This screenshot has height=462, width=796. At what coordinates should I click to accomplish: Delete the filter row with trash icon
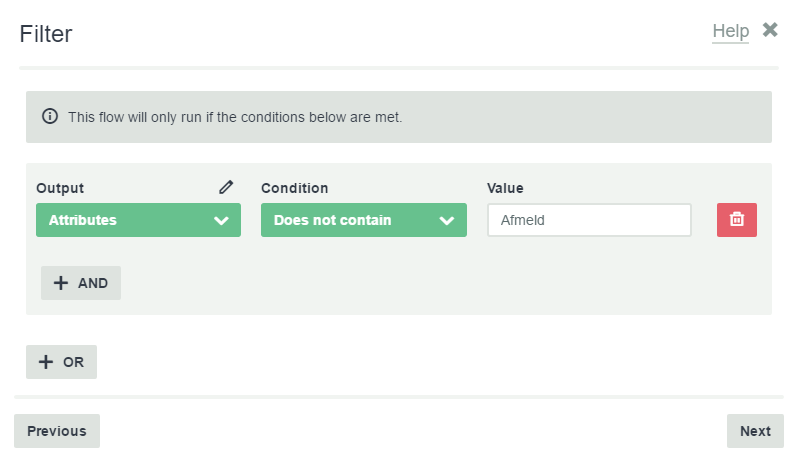pos(737,220)
